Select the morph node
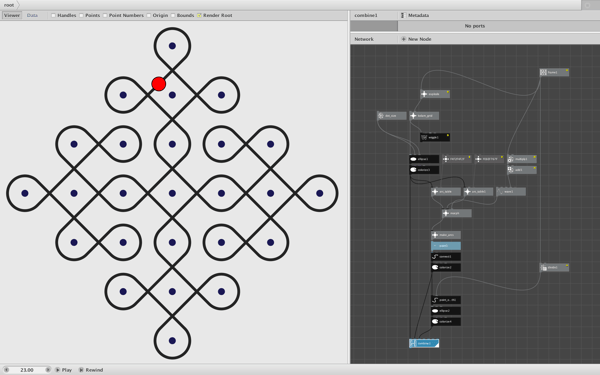Image resolution: width=600 pixels, height=375 pixels. (457, 213)
